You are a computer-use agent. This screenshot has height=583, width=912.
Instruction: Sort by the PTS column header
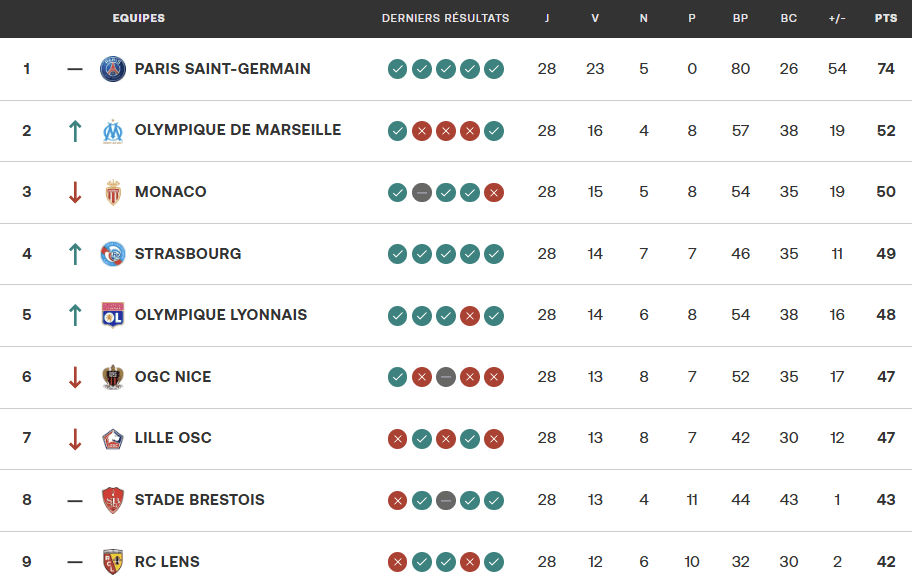886,19
